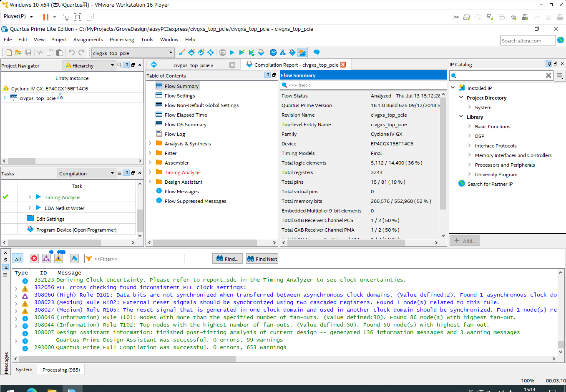566x392 pixels.
Task: Click the messages filter input field
Action: (134, 259)
